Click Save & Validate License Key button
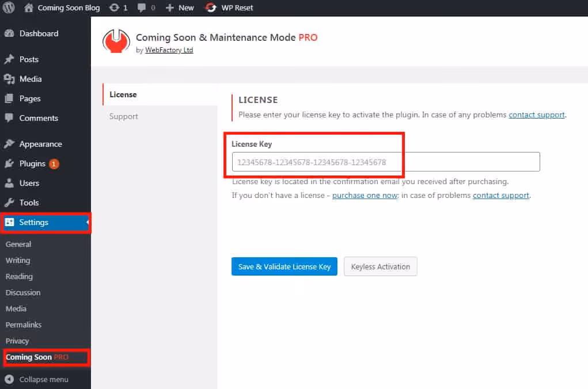This screenshot has width=588, height=389. pos(284,266)
